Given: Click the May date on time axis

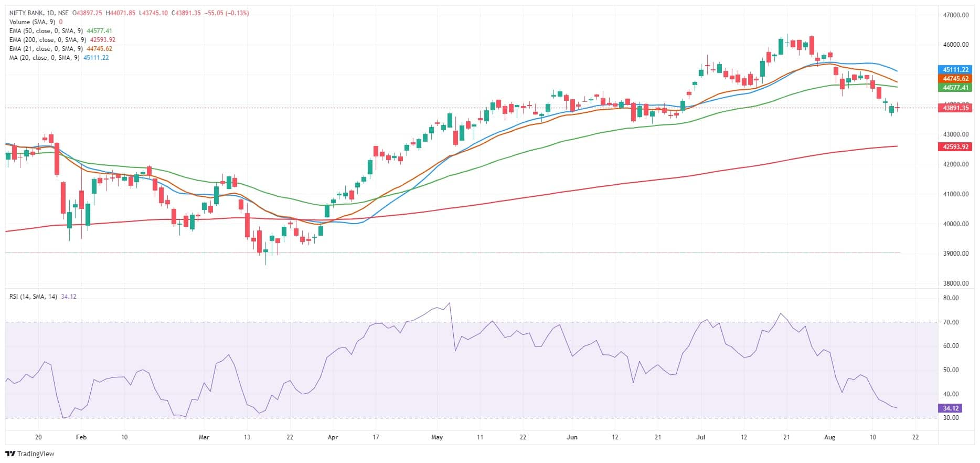Looking at the screenshot, I should (438, 437).
